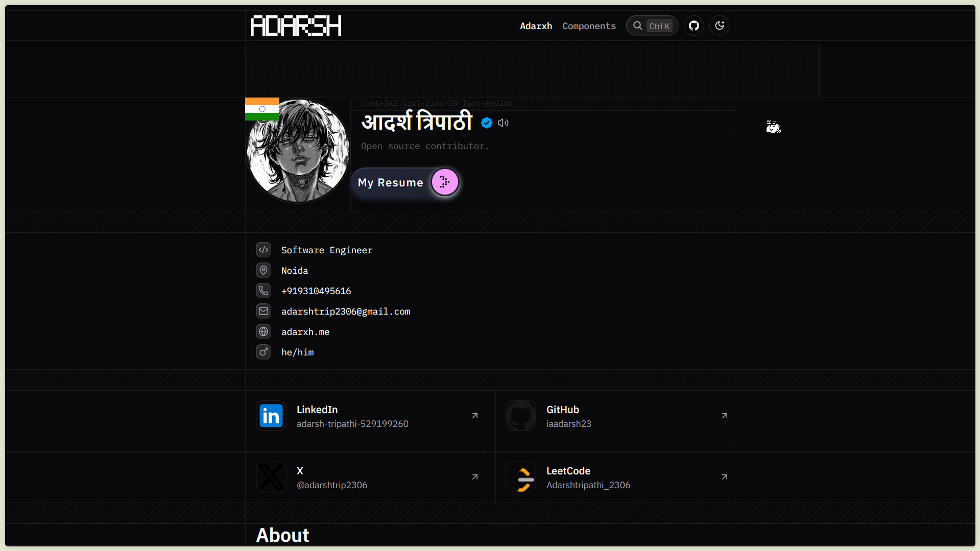
Task: Open the GitHub icon in the header
Action: (x=694, y=26)
